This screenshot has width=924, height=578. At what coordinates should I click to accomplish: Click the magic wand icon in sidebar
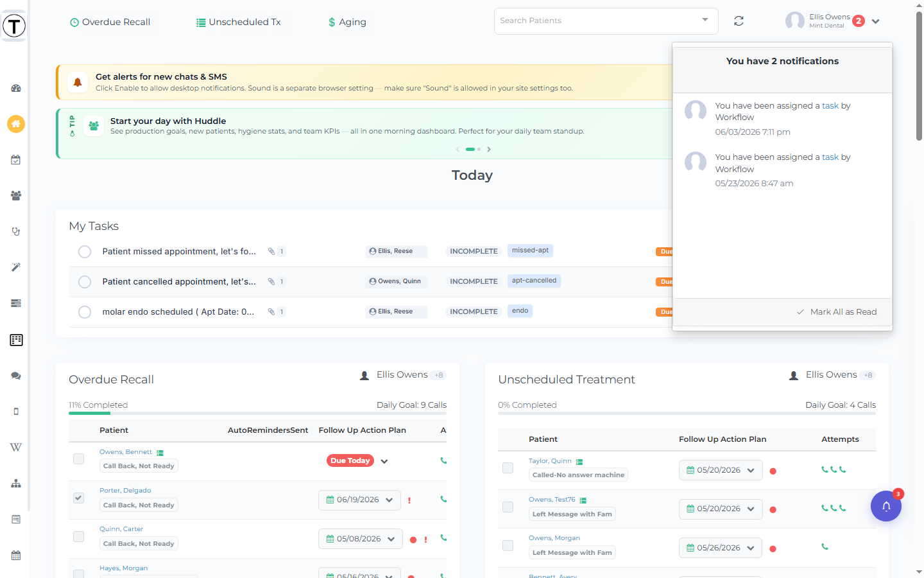coord(16,267)
